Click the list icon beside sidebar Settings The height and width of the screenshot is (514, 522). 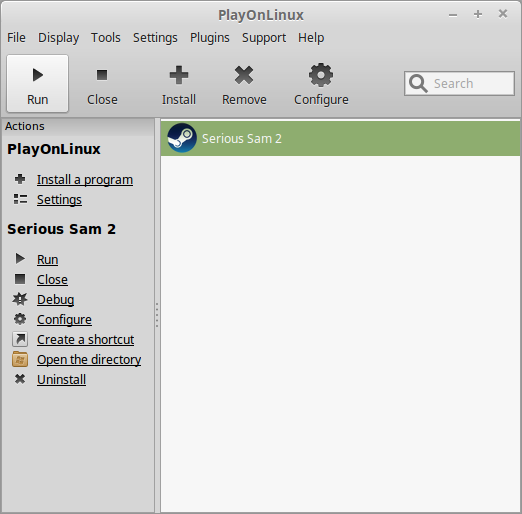(x=20, y=199)
